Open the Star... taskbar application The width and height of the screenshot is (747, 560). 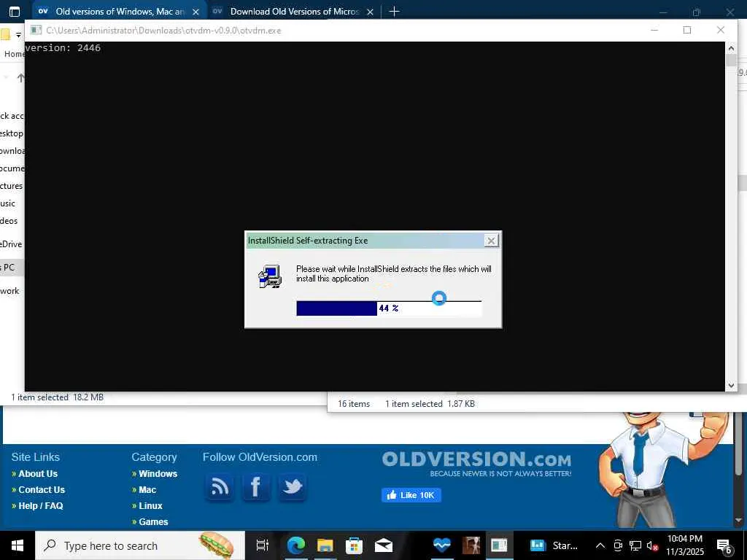(x=554, y=545)
